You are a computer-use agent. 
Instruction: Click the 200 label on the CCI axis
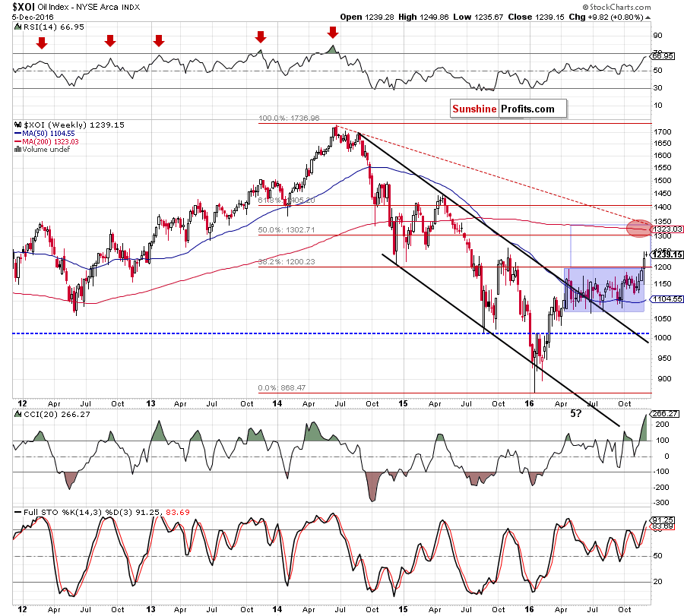click(x=662, y=425)
